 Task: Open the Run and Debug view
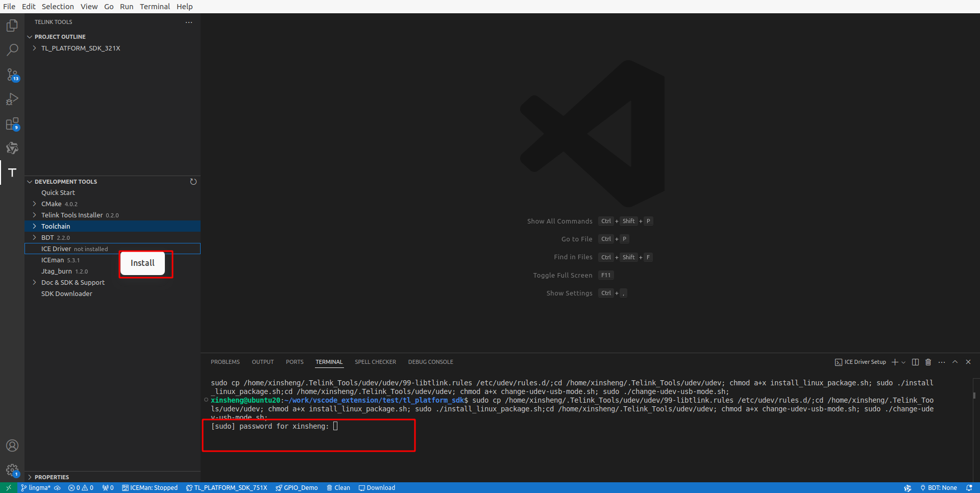12,100
